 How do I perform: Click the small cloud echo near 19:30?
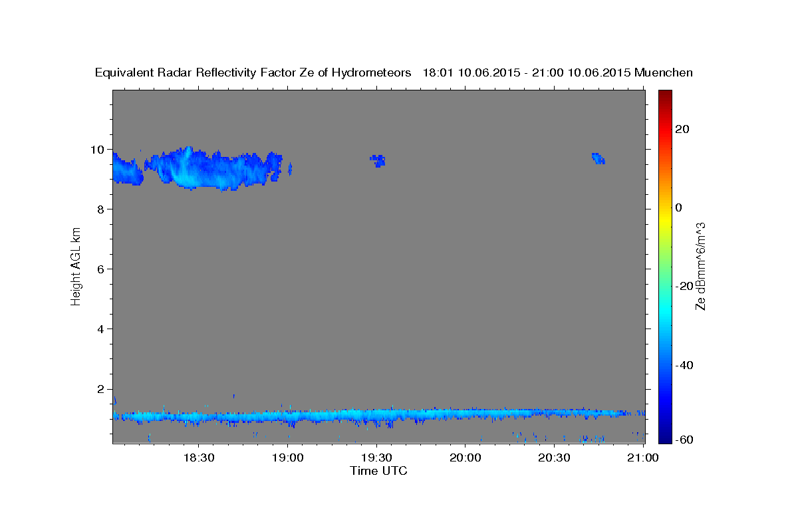pos(378,160)
